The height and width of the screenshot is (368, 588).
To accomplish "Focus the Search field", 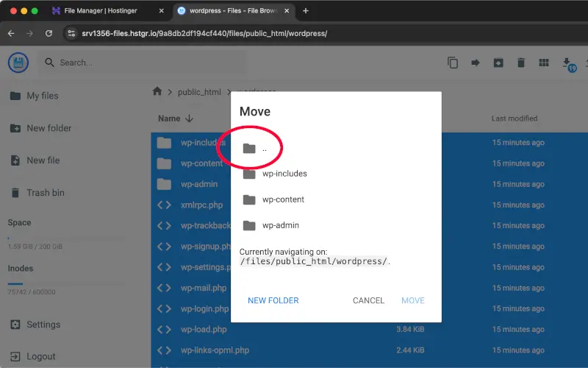I will pos(143,63).
